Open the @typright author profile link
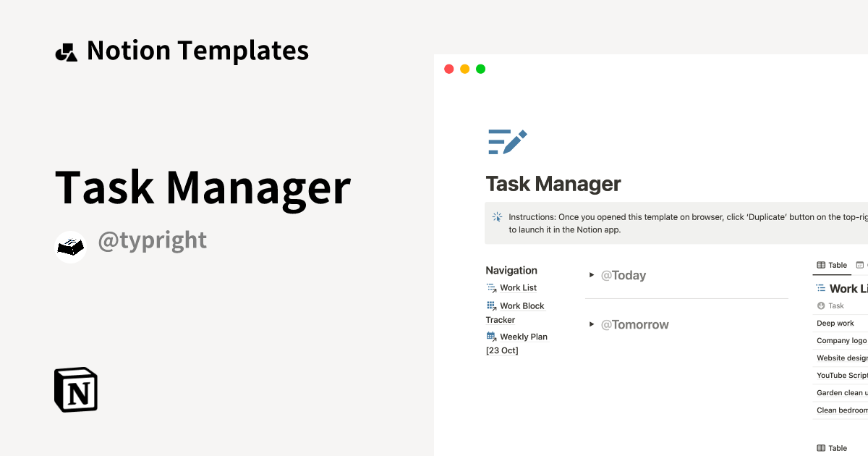This screenshot has height=456, width=868. coord(153,240)
